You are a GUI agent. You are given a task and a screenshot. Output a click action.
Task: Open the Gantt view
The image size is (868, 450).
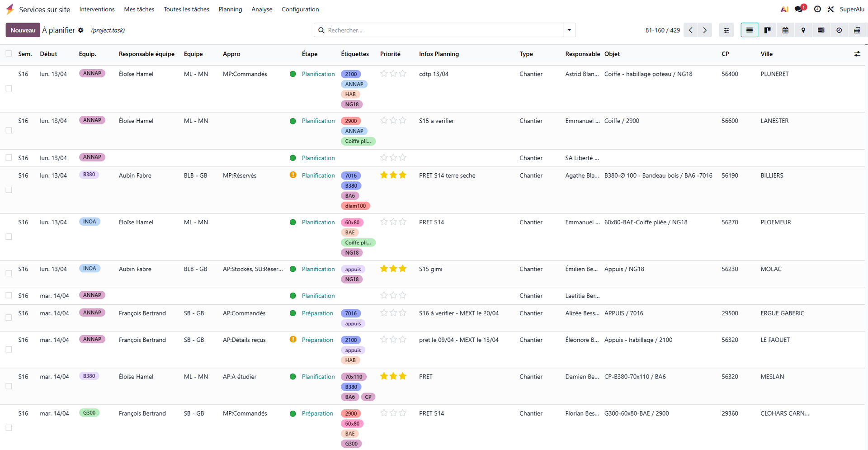[821, 30]
